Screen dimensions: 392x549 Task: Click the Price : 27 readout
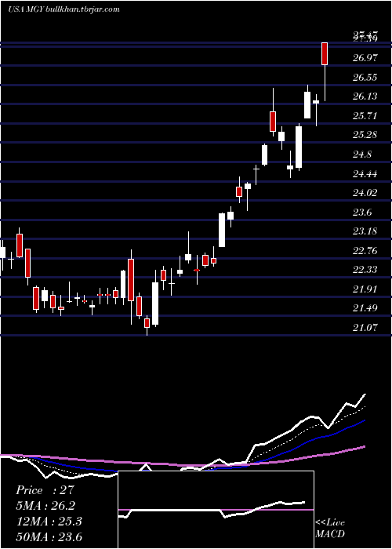pos(45,490)
